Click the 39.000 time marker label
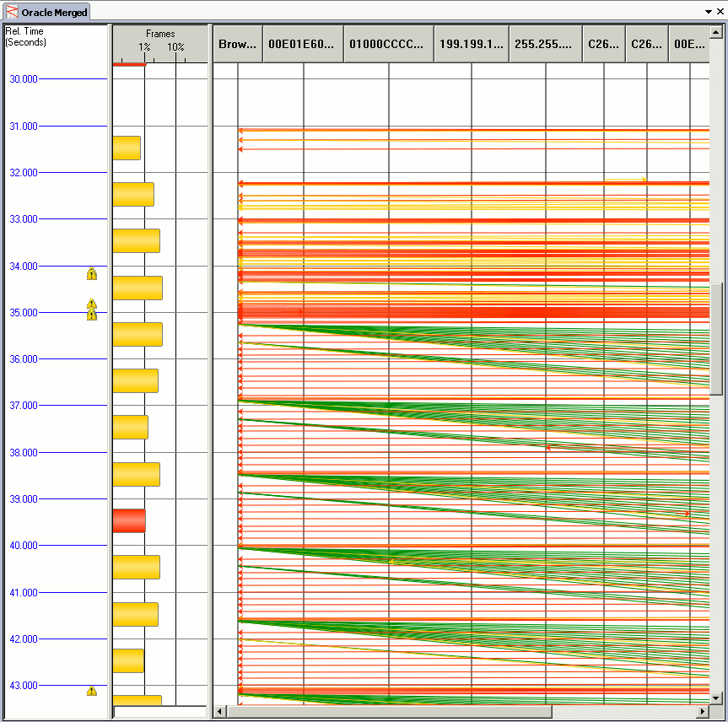This screenshot has height=722, width=728. click(x=24, y=498)
